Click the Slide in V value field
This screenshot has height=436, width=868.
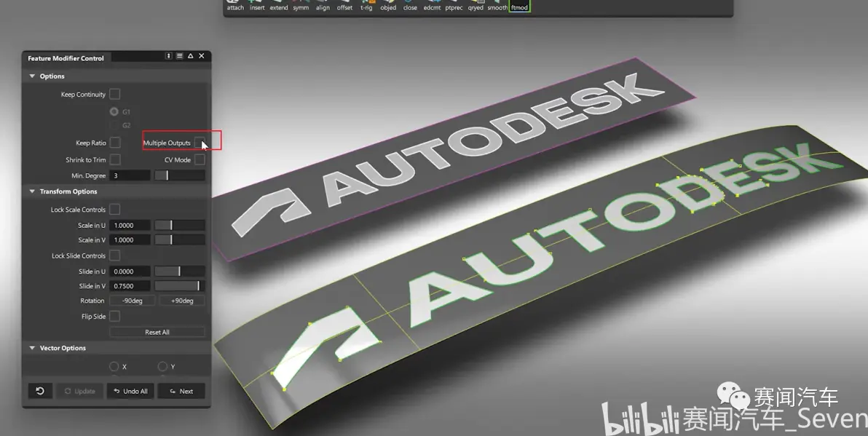[130, 285]
